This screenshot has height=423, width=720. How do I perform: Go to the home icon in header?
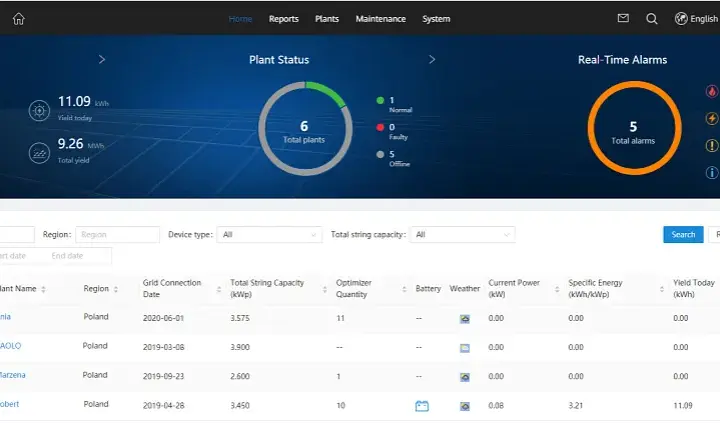18,19
